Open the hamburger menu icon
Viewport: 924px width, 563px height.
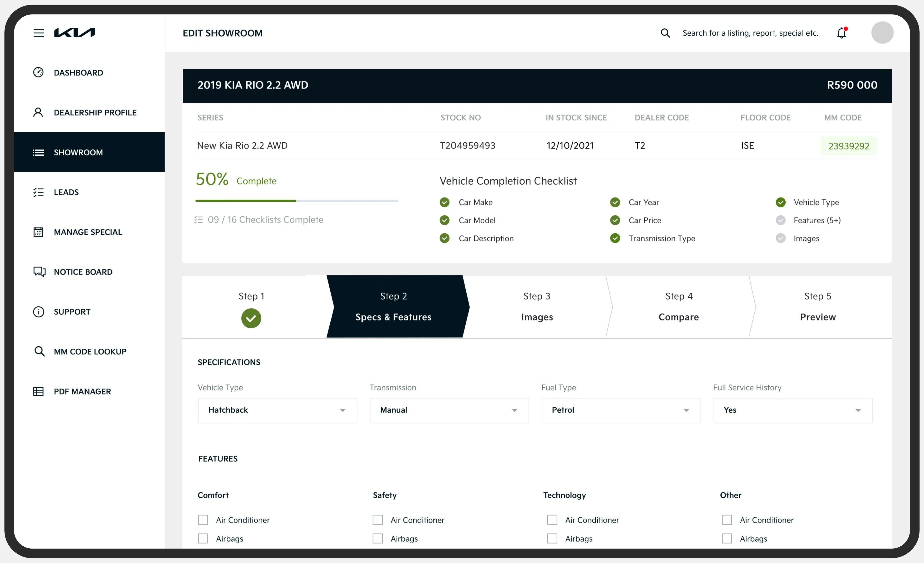click(39, 33)
